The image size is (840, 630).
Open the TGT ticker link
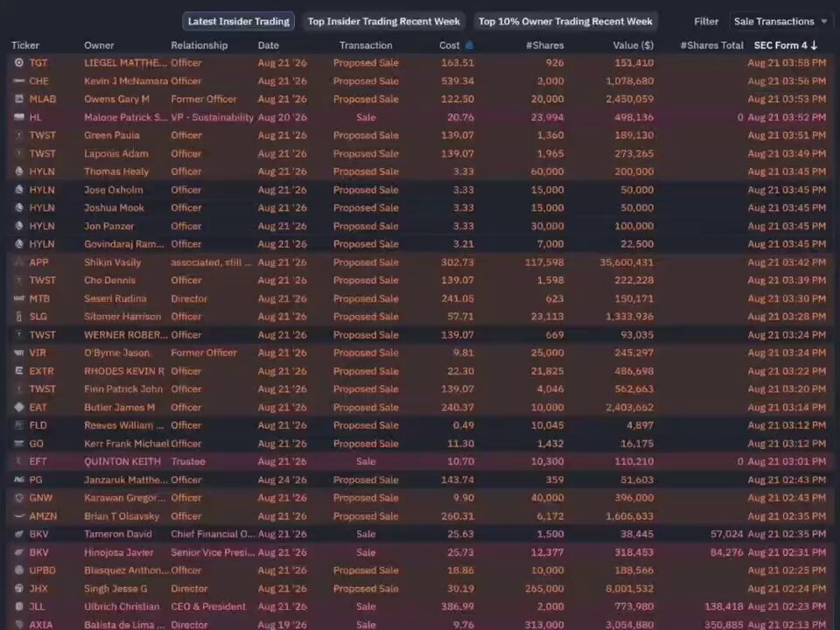point(38,63)
